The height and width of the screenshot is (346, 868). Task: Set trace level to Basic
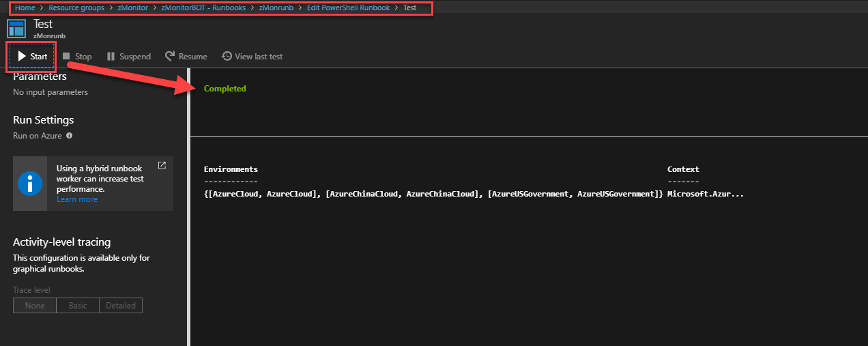78,306
